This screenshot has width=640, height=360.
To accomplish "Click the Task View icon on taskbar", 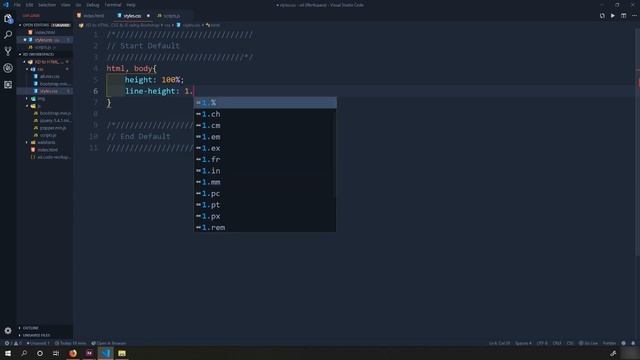I will pos(56,353).
